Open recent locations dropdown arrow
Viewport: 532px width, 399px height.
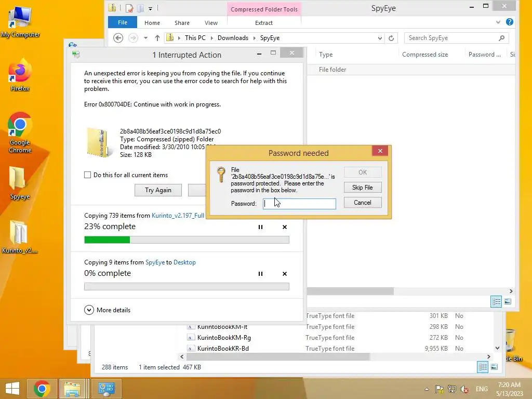(145, 38)
